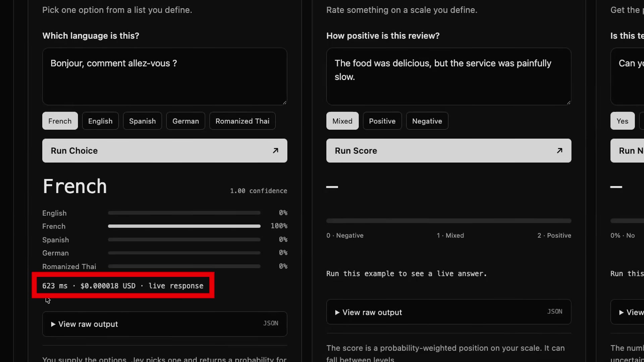Click the French 100% probability bar
This screenshot has height=362, width=644.
(x=184, y=226)
